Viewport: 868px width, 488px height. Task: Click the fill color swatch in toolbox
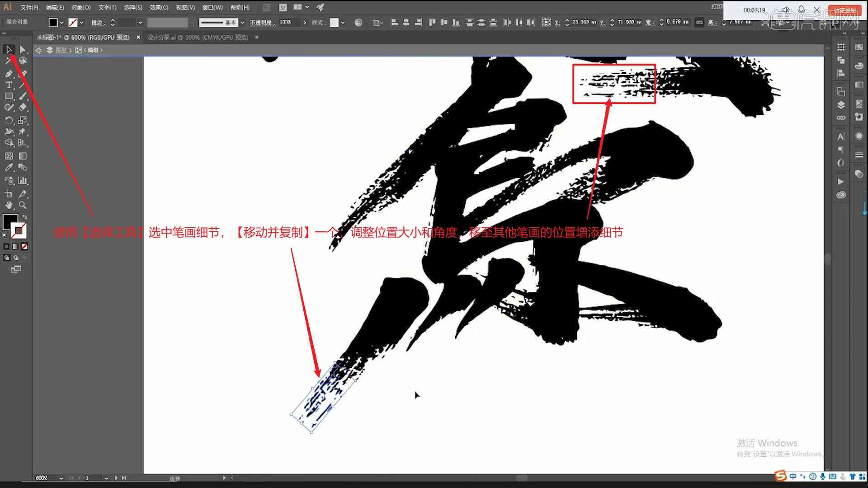click(x=10, y=222)
